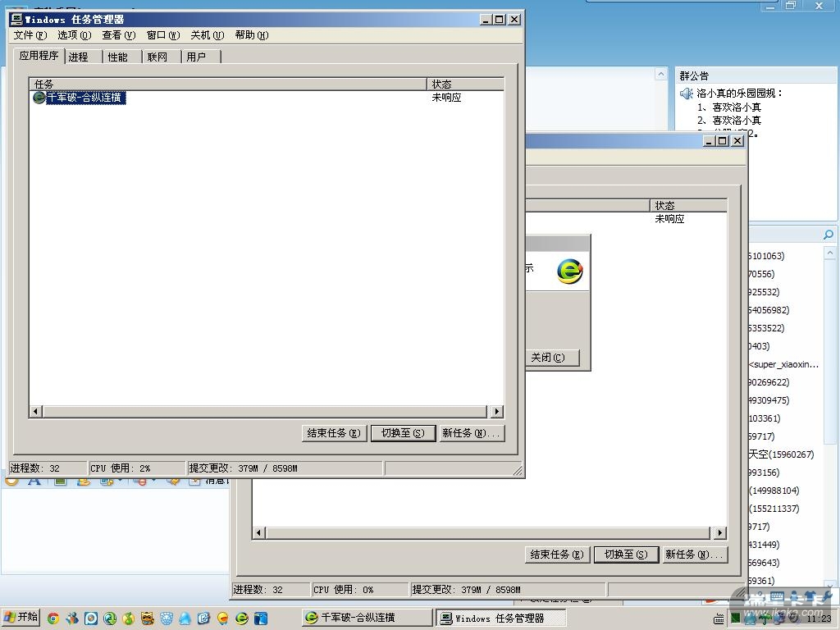Image resolution: width=840 pixels, height=630 pixels.
Task: Click right scroll arrow in front task list
Action: click(x=496, y=412)
